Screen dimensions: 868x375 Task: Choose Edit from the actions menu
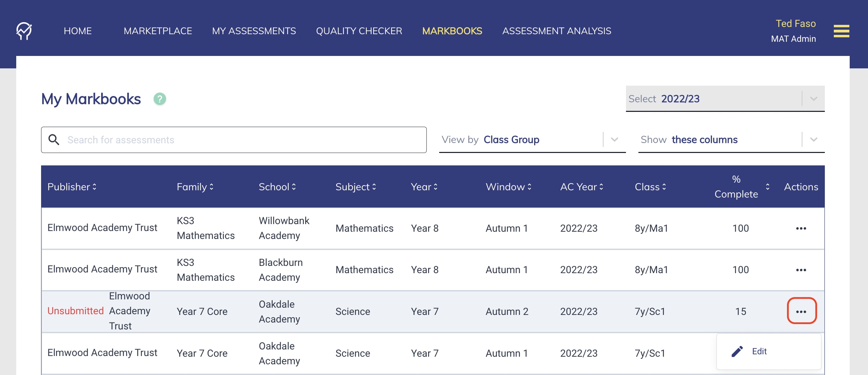click(759, 351)
